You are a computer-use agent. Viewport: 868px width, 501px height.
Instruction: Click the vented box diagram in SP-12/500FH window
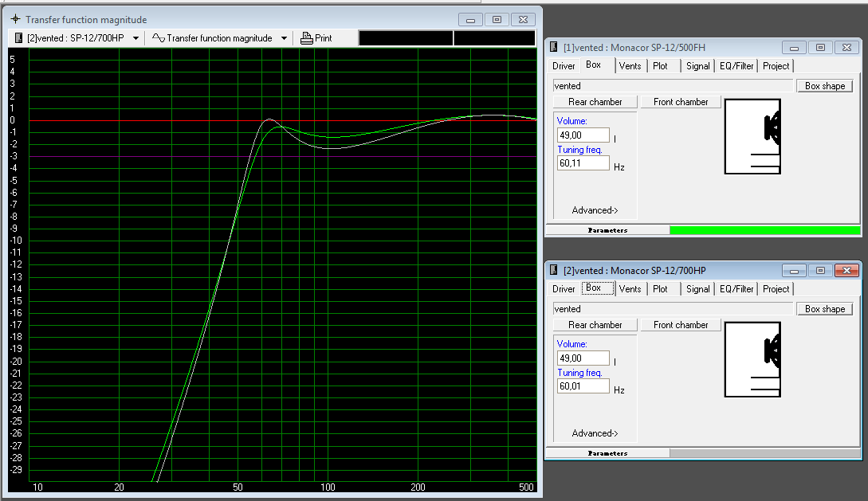click(752, 136)
